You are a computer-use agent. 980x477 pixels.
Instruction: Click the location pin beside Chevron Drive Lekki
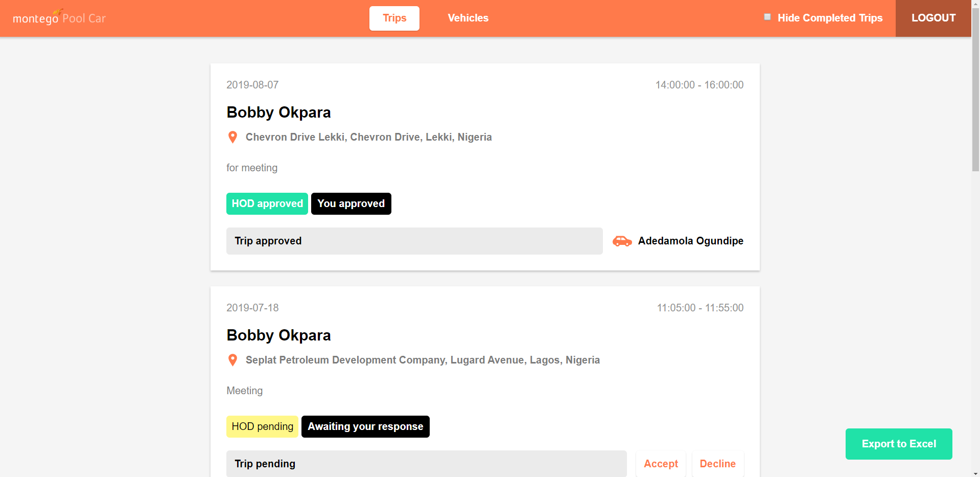coord(232,137)
